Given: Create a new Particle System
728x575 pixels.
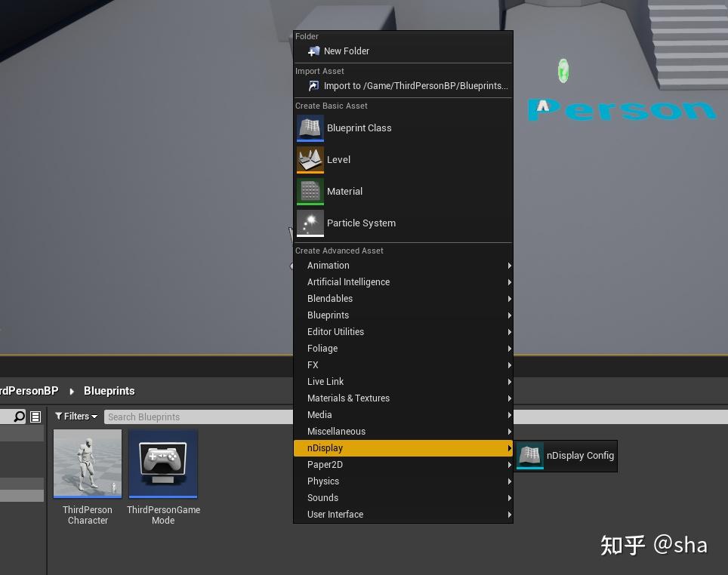Looking at the screenshot, I should pos(361,223).
